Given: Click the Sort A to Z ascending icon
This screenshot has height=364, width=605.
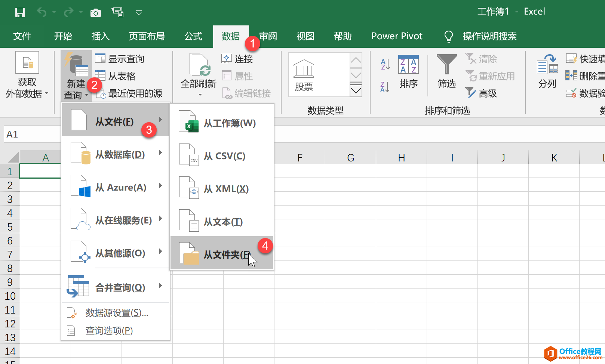Looking at the screenshot, I should 385,64.
